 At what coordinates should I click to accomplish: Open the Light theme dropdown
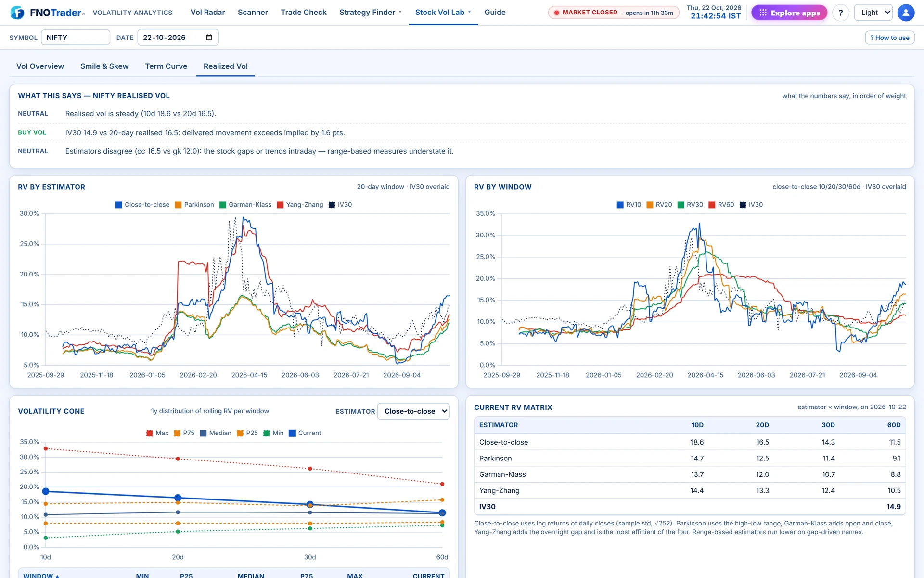[873, 13]
